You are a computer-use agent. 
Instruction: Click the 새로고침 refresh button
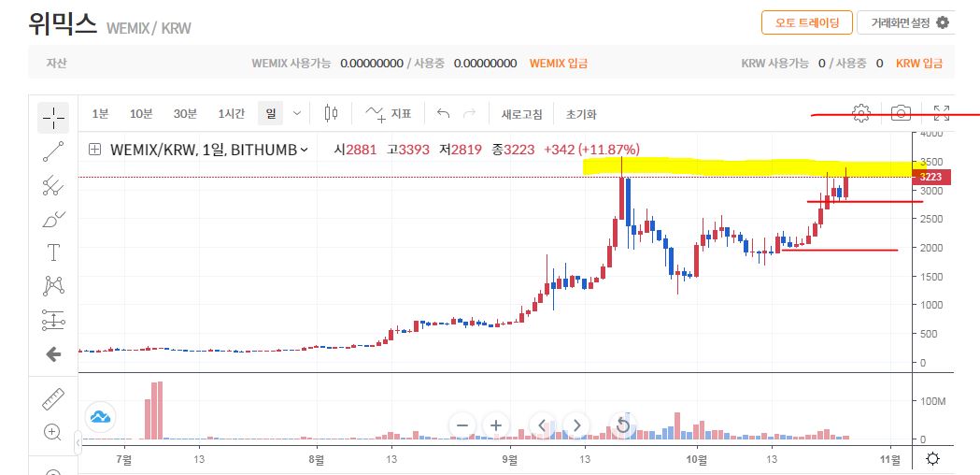point(522,114)
